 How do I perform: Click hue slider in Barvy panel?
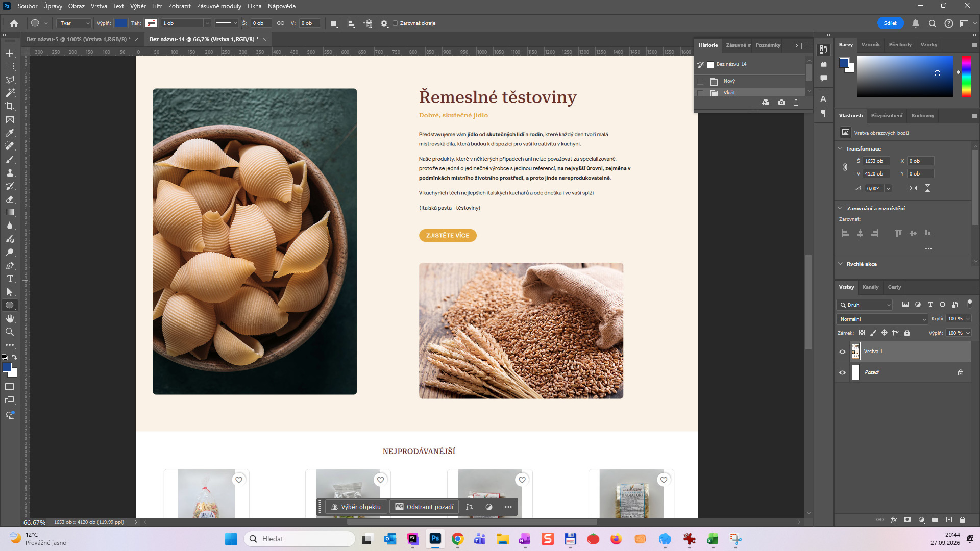tap(966, 76)
